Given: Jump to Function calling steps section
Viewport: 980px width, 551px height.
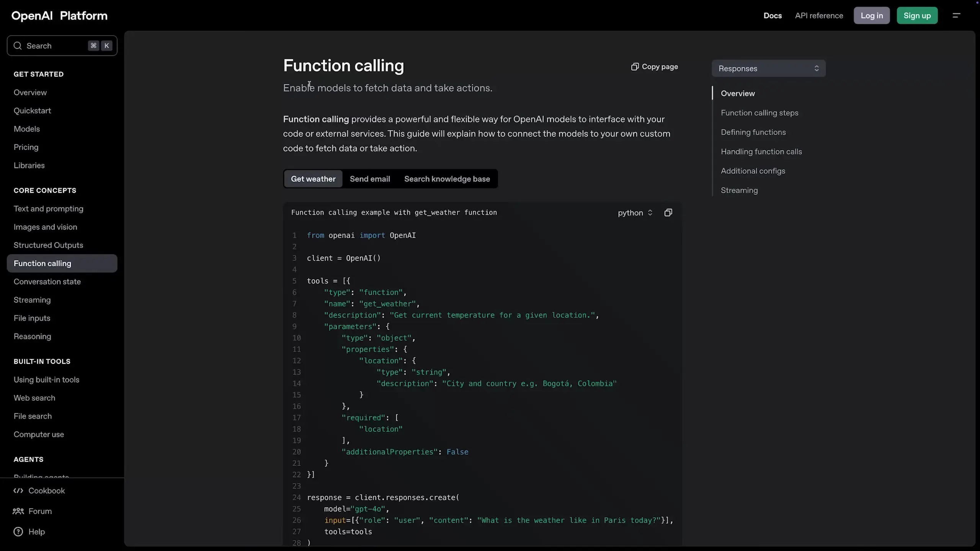Looking at the screenshot, I should [759, 113].
